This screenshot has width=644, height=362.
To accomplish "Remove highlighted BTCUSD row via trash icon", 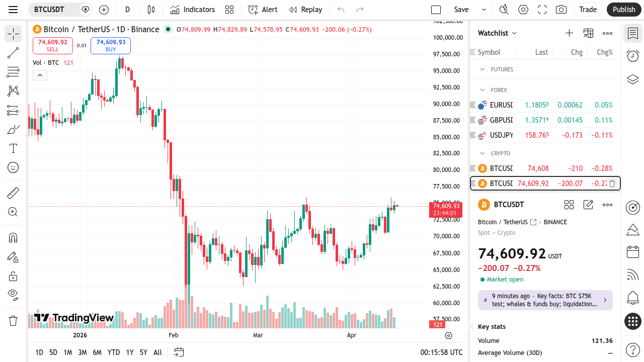I will coord(612,184).
